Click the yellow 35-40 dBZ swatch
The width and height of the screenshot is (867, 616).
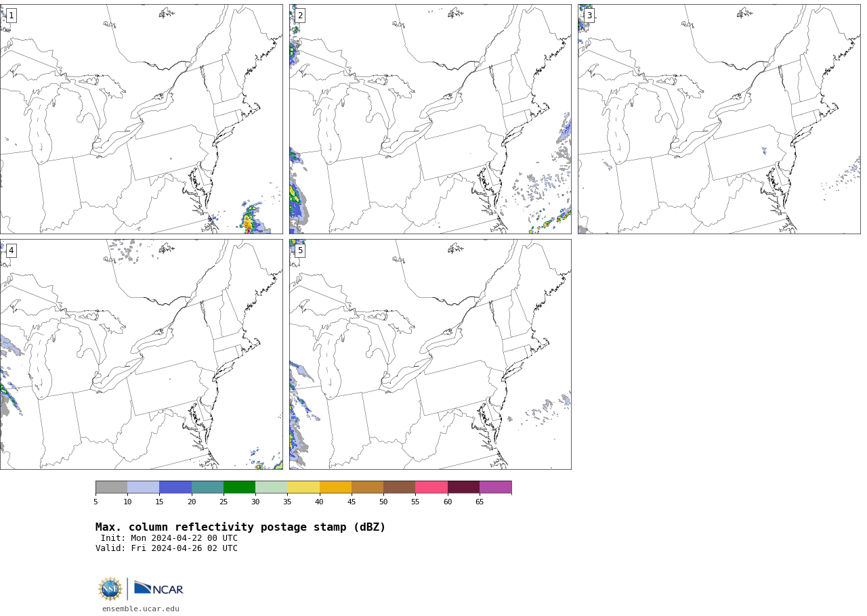click(303, 487)
